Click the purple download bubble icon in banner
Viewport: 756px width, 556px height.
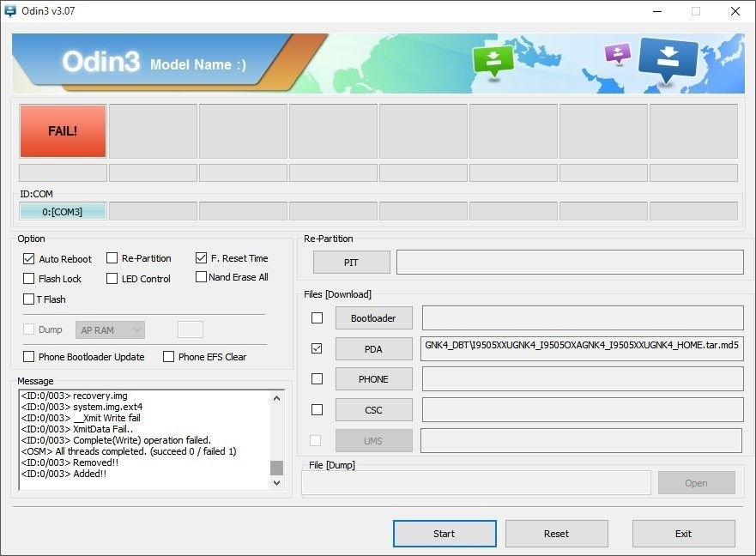pyautogui.click(x=618, y=53)
